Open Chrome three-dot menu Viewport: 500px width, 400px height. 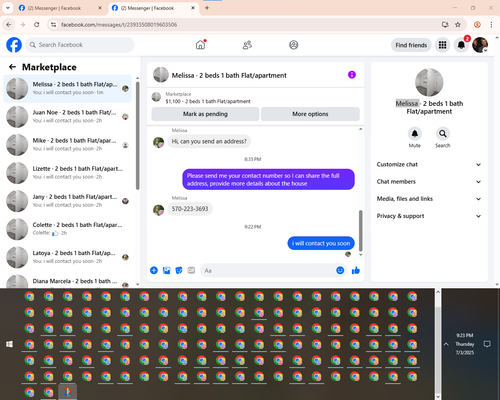tap(491, 25)
